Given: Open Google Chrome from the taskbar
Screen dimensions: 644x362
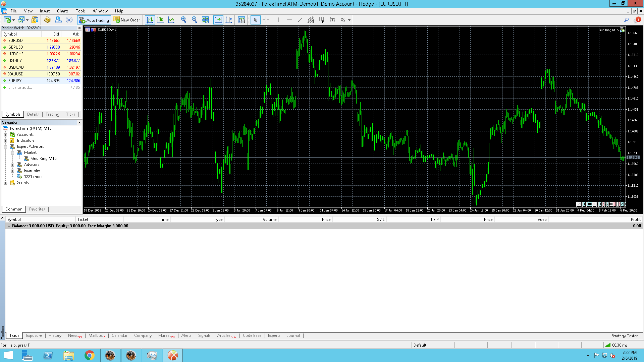Looking at the screenshot, I should click(x=89, y=355).
